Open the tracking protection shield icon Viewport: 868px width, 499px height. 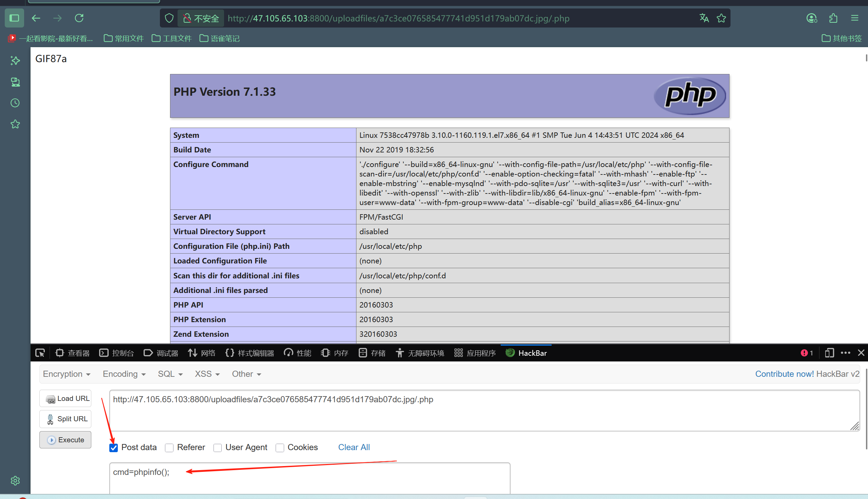pos(169,18)
